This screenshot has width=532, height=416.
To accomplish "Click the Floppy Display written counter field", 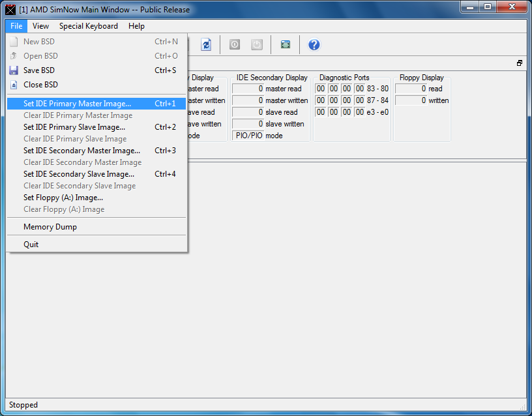I will (x=411, y=100).
